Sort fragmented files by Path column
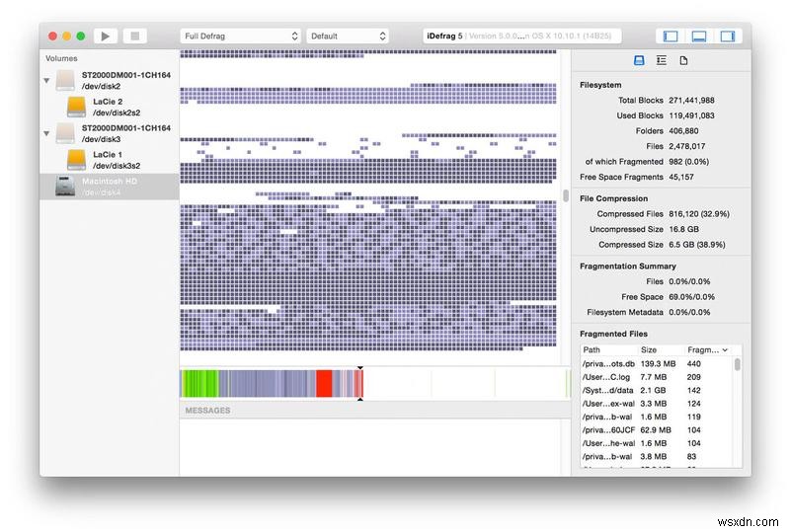The width and height of the screenshot is (790, 532). pyautogui.click(x=592, y=349)
